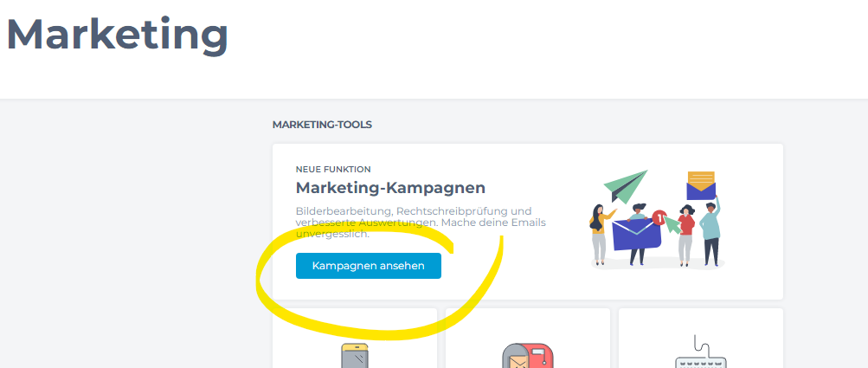
Task: Click the Kampagnen ansehen button
Action: click(x=368, y=266)
